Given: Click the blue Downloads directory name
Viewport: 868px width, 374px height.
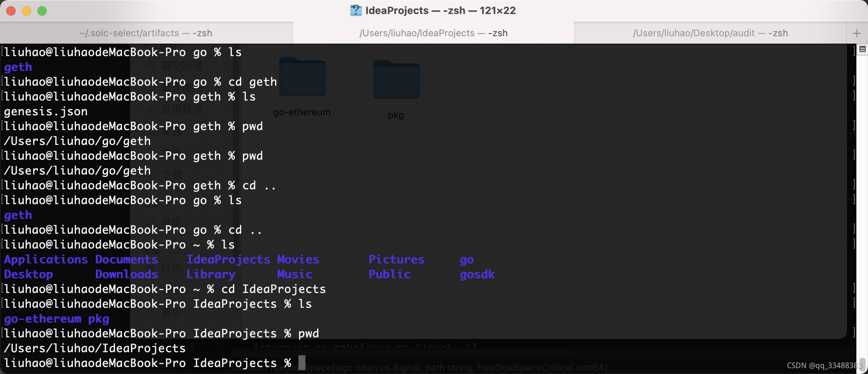Looking at the screenshot, I should point(127,274).
